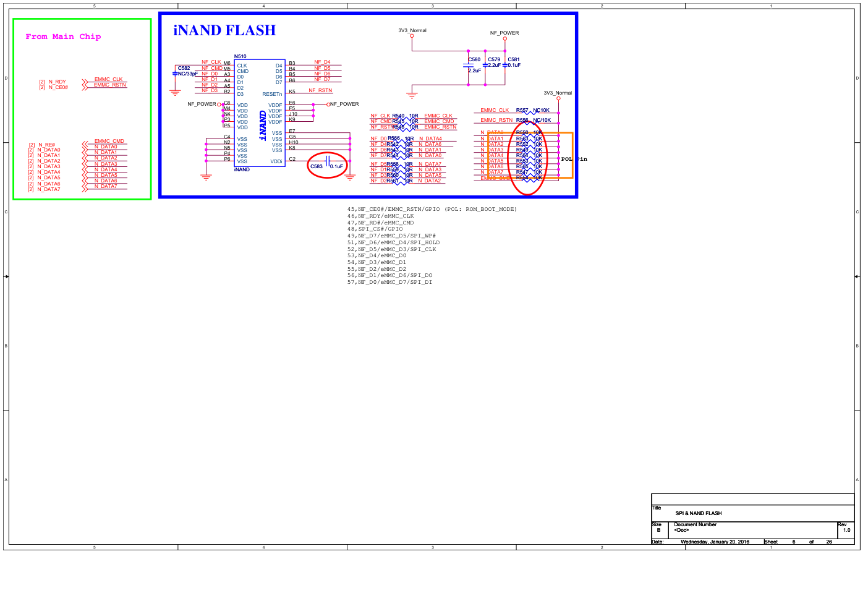This screenshot has width=868, height=614.
Task: Click the R547 10K resistor on N_DATA7
Action: (x=529, y=174)
